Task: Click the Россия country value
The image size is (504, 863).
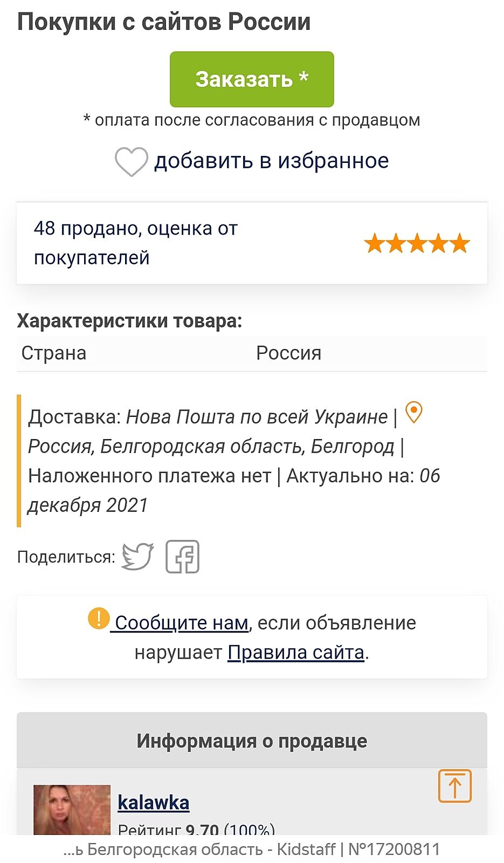Action: (x=289, y=353)
